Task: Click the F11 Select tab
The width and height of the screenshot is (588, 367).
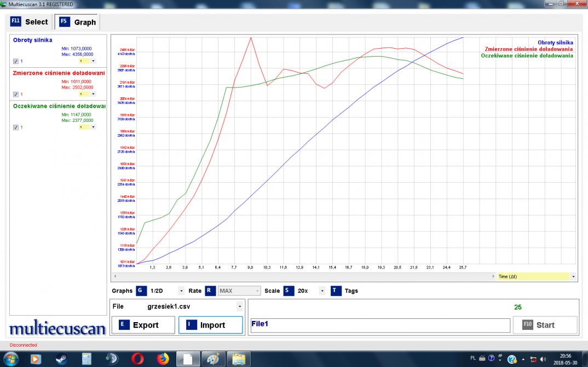Action: [30, 22]
